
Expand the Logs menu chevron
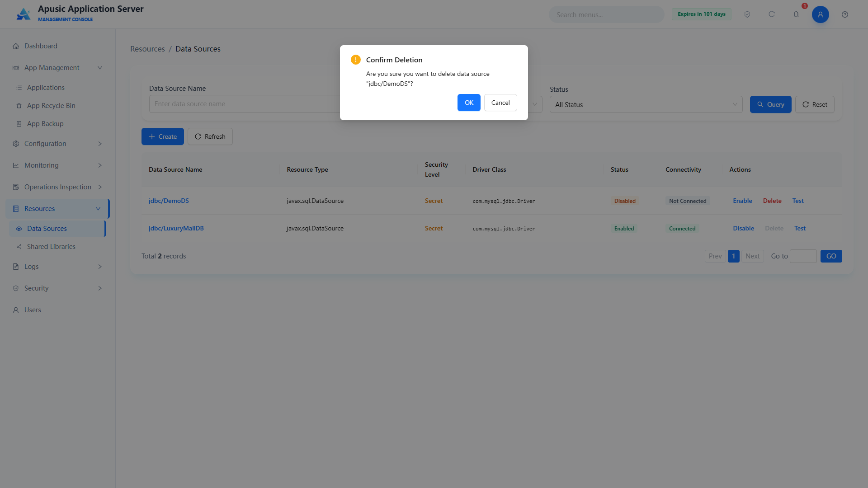(100, 267)
